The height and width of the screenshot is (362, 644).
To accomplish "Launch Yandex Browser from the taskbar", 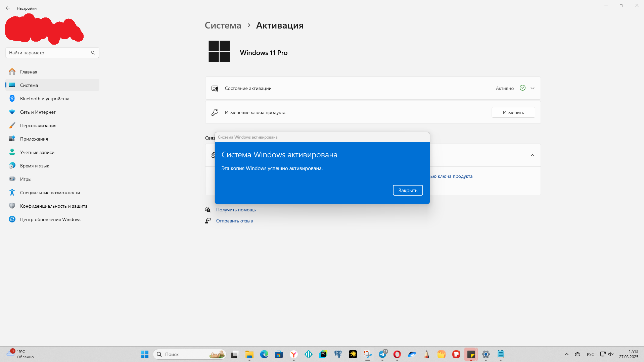I will (294, 354).
